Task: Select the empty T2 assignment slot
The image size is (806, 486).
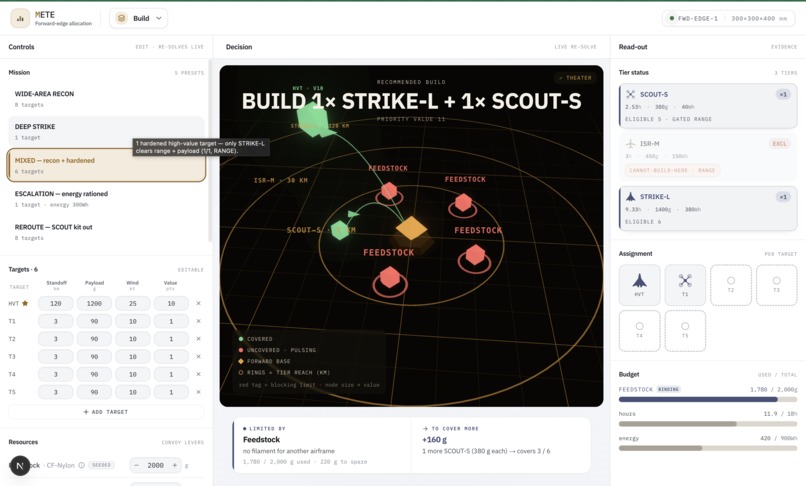Action: [x=731, y=285]
